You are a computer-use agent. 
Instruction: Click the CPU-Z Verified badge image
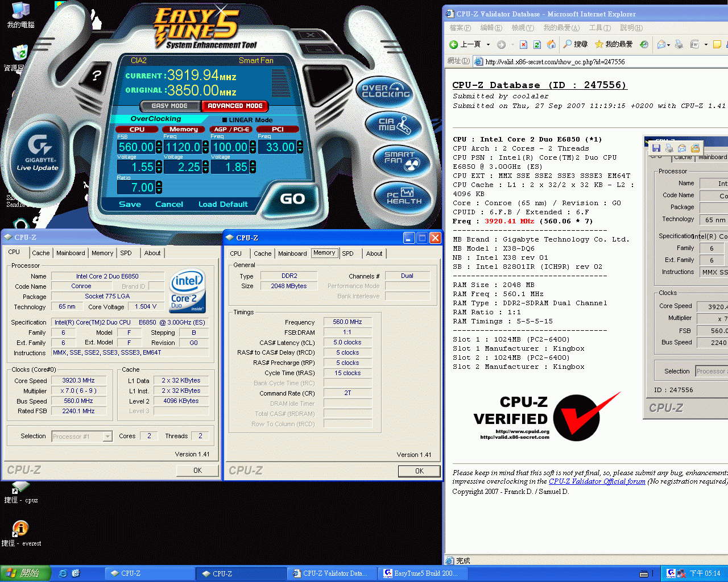point(547,417)
